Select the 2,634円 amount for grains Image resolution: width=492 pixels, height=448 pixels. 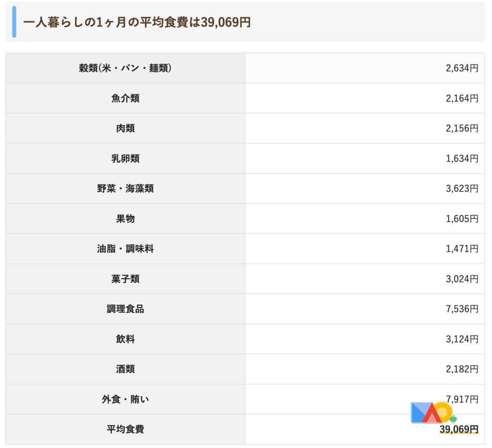click(462, 68)
